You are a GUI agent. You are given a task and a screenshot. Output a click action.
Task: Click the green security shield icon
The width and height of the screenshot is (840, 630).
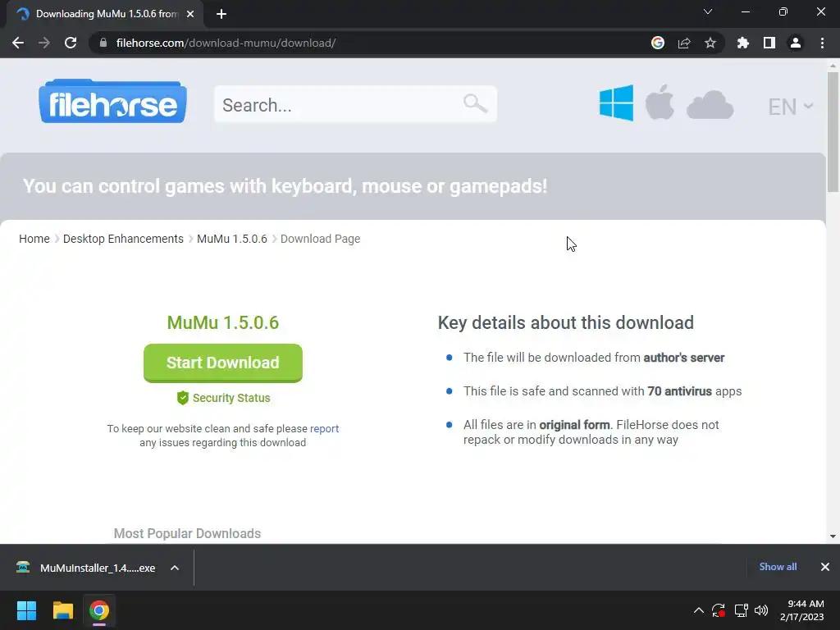click(x=183, y=398)
